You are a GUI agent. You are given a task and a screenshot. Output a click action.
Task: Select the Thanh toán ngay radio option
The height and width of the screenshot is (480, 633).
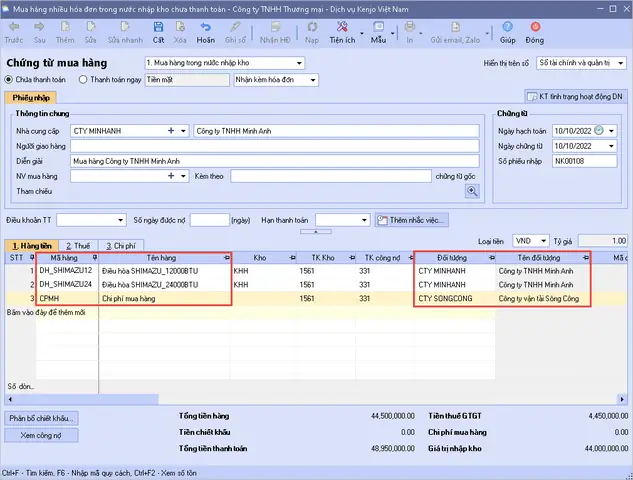(x=82, y=79)
